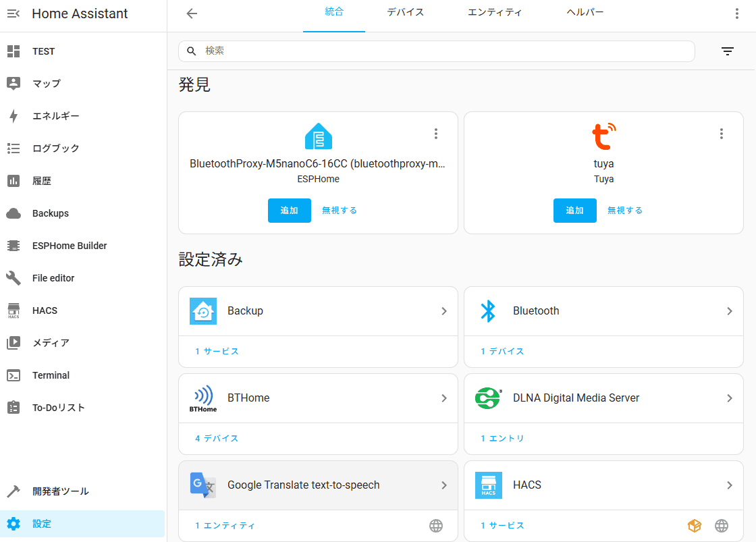Screen dimensions: 756x542
Task: Click the File editor wrench icon
Action: (x=13, y=278)
